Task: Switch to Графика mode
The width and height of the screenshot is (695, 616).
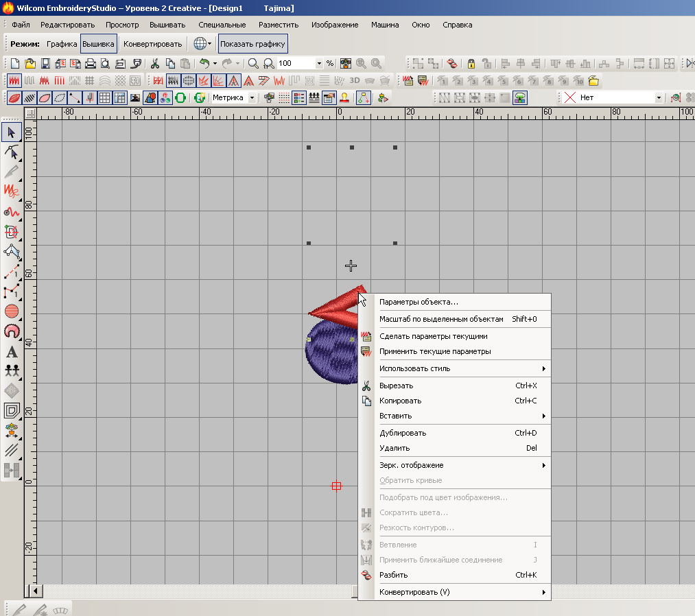Action: click(x=62, y=44)
